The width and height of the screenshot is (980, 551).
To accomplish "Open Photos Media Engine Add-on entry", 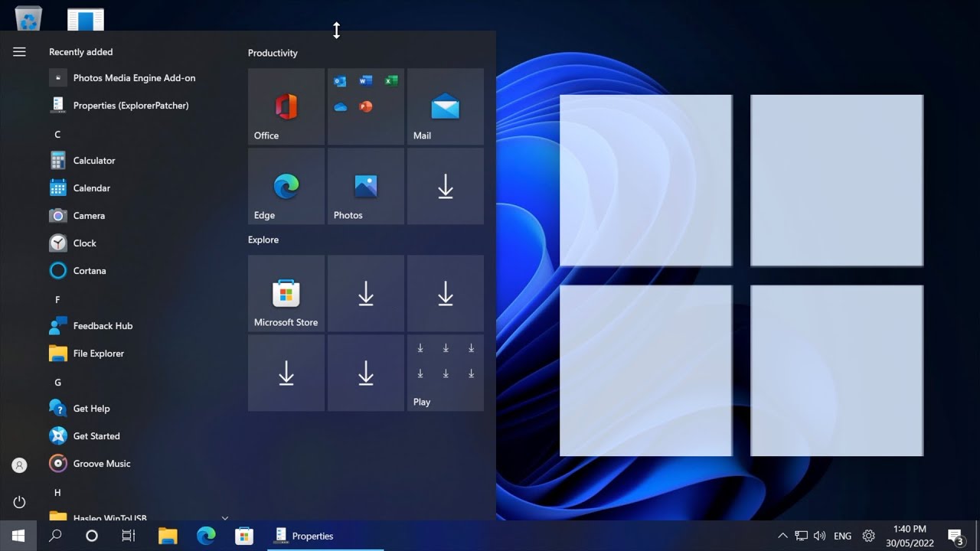I will tap(139, 78).
